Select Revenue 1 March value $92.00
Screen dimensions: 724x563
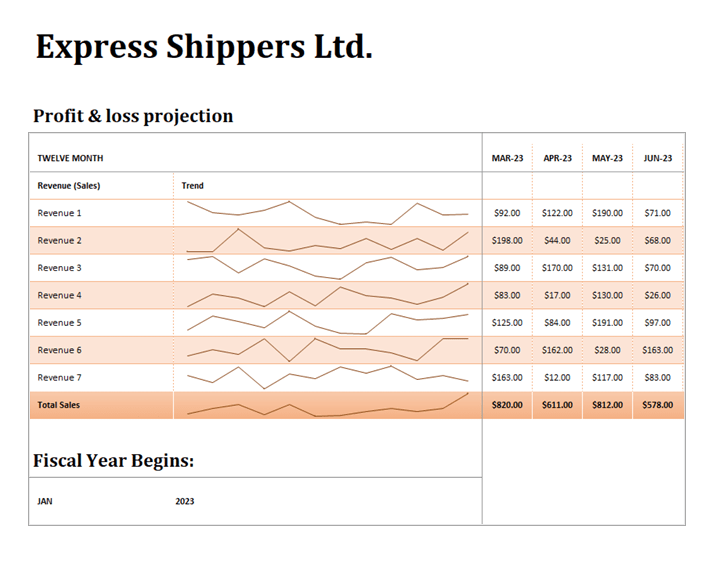pyautogui.click(x=507, y=213)
